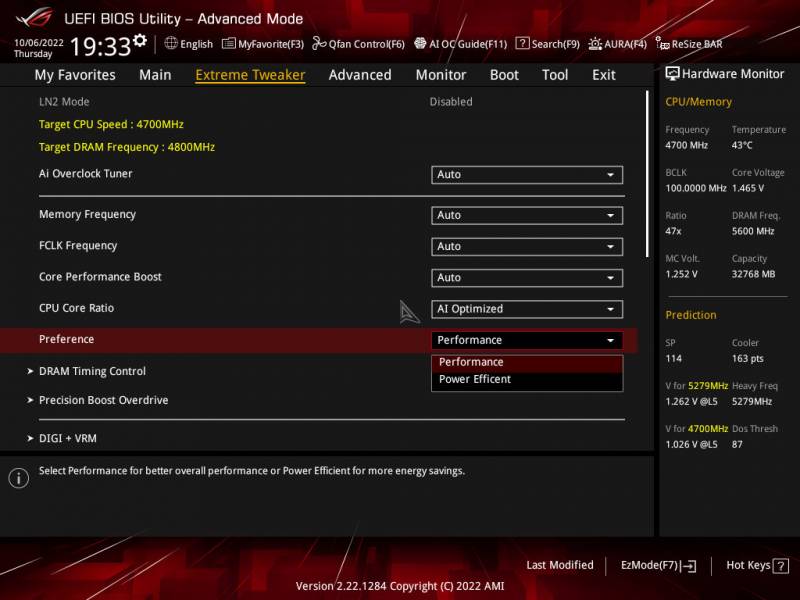Screen dimensions: 800x600
Task: Open the Core Performance Boost dropdown
Action: tap(527, 278)
